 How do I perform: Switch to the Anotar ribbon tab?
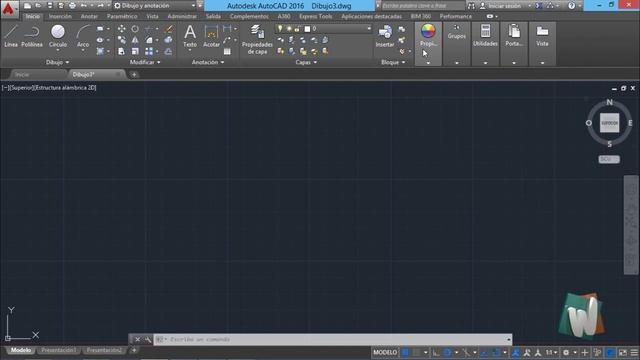pyautogui.click(x=89, y=16)
